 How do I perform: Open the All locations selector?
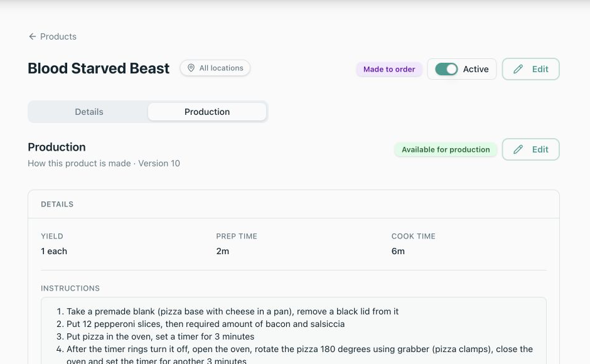[x=215, y=68]
